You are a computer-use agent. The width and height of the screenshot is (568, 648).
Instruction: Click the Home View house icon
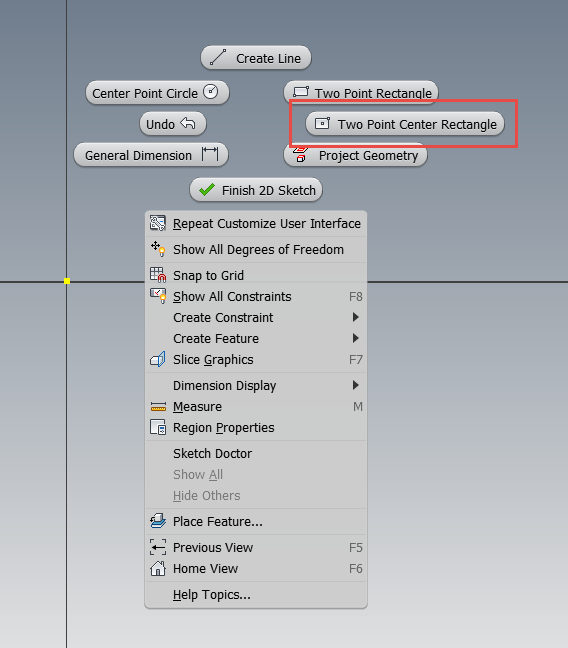point(158,569)
